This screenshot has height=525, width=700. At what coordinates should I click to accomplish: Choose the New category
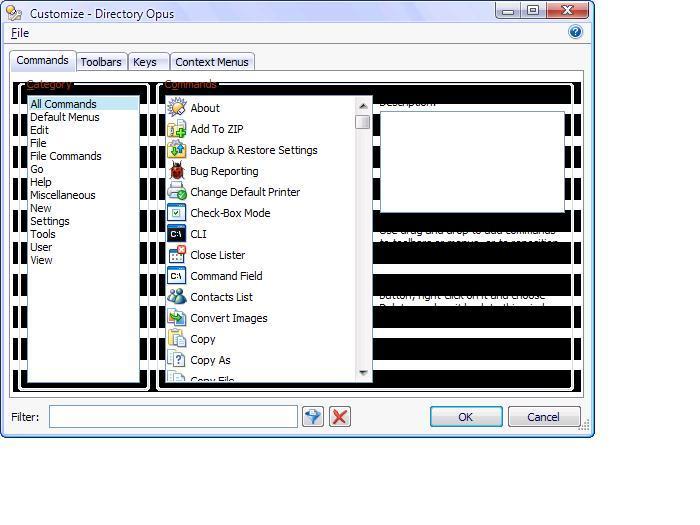click(x=83, y=208)
